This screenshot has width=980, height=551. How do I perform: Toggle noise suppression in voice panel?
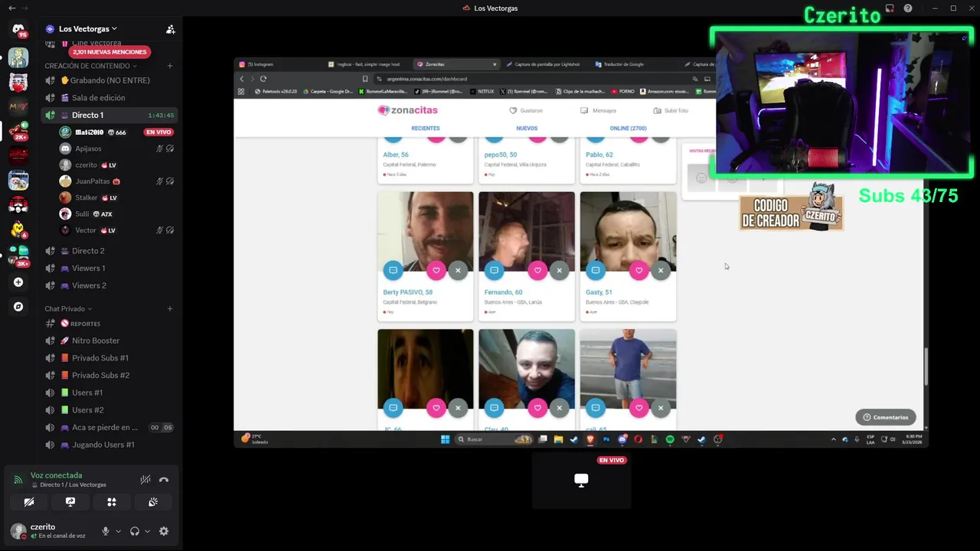pos(145,480)
